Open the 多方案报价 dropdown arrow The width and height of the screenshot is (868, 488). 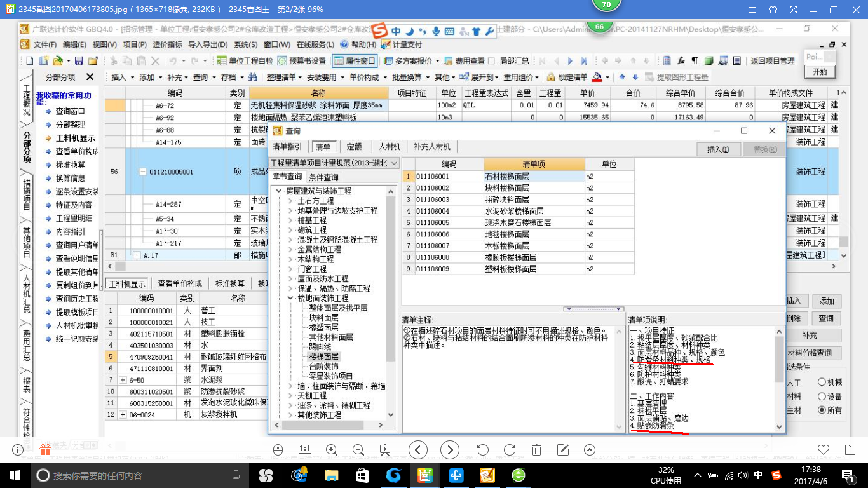click(x=437, y=61)
